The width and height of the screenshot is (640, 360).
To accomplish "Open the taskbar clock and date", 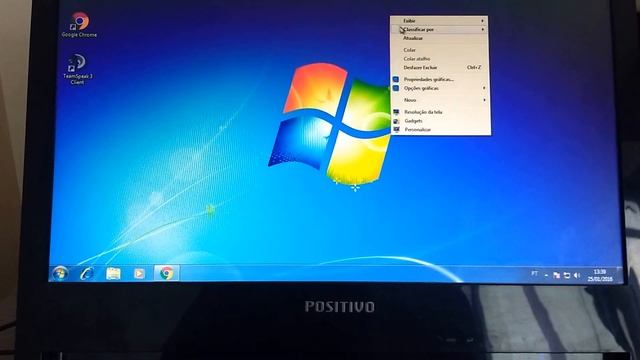I will (600, 276).
